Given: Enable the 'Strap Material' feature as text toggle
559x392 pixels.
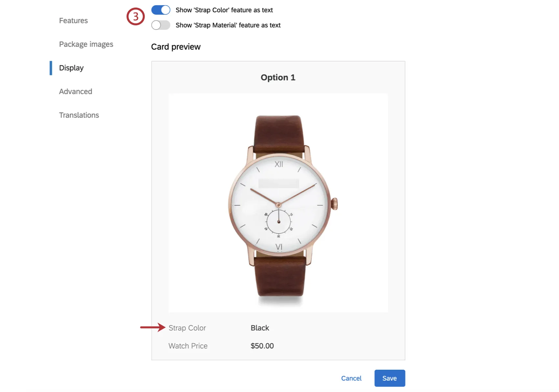Looking at the screenshot, I should (160, 25).
